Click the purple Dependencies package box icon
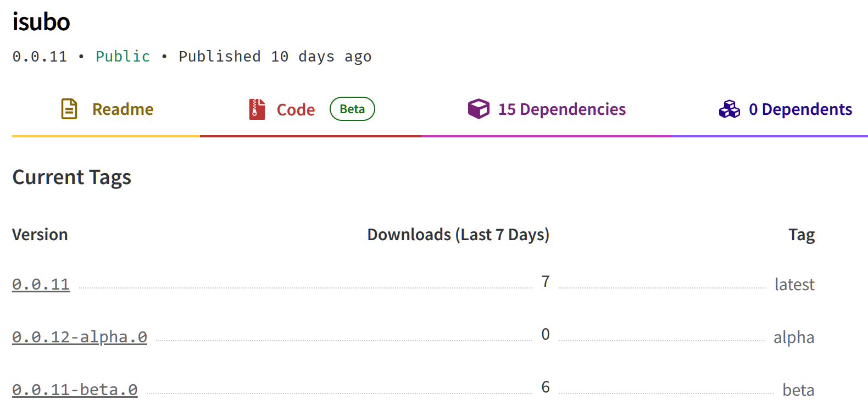The height and width of the screenshot is (416, 868). [478, 108]
